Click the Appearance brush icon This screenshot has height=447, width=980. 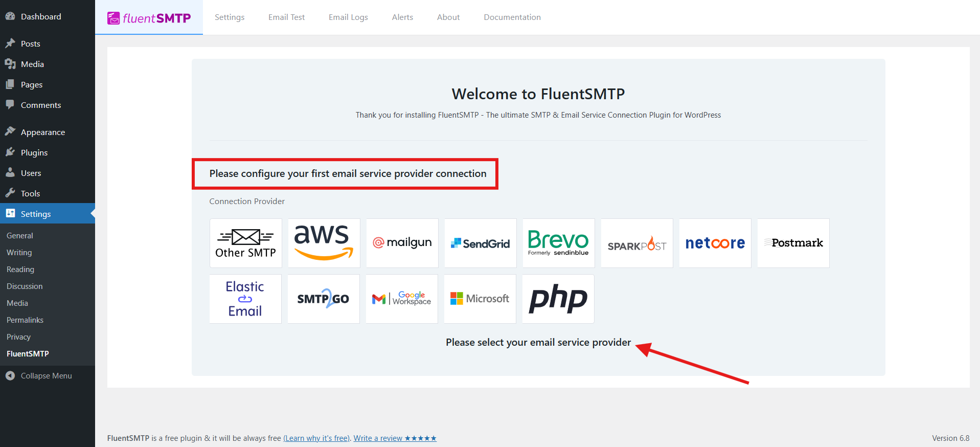(x=10, y=132)
